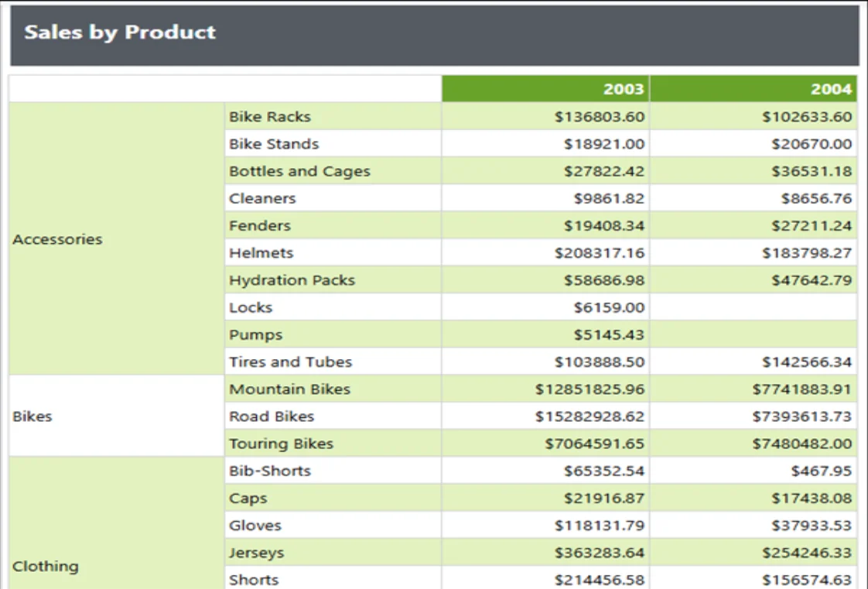Select the Helmets product label
The image size is (868, 589).
261,252
